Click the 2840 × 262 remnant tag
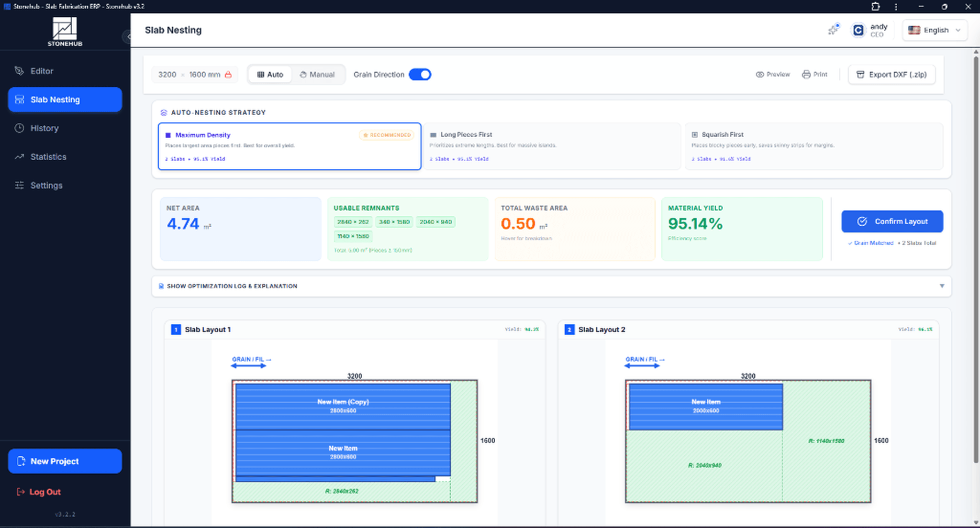Screen dimensions: 980x528 [x=353, y=222]
